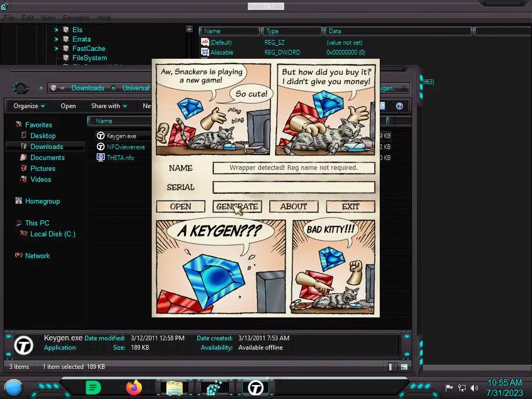This screenshot has width=532, height=399.
Task: Select the Els key folder icon
Action: (66, 30)
